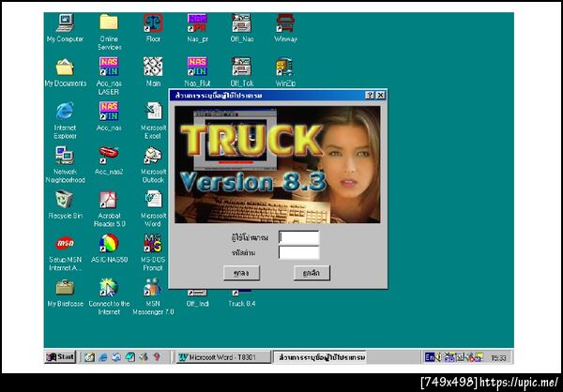The width and height of the screenshot is (563, 392).
Task: Select the Acc_nas2 shortcut icon
Action: (109, 155)
